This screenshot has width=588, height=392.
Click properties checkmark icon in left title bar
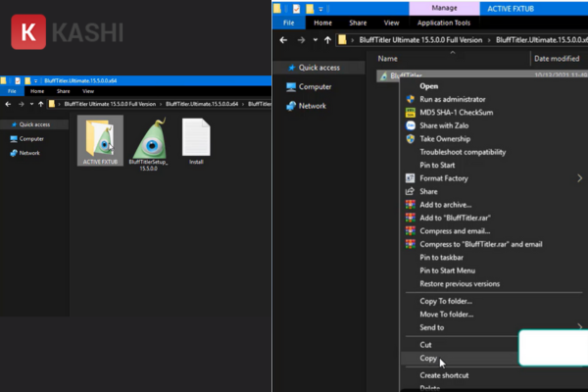point(18,80)
